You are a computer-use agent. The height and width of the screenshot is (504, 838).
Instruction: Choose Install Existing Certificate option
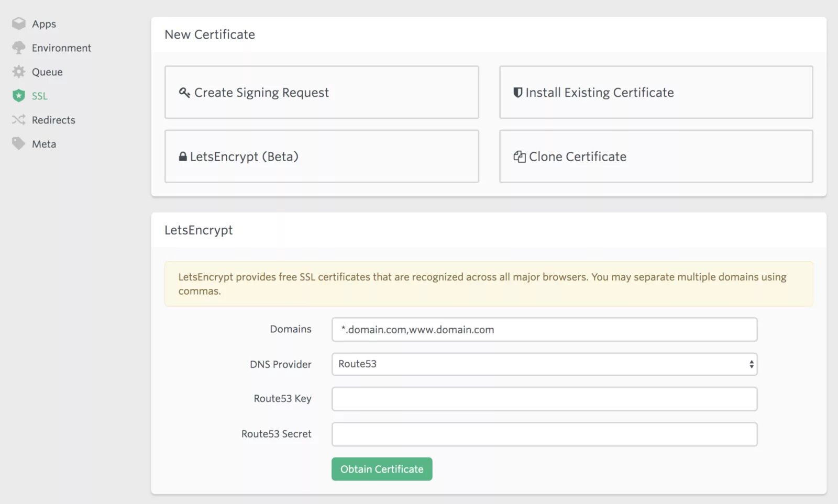[x=656, y=93]
